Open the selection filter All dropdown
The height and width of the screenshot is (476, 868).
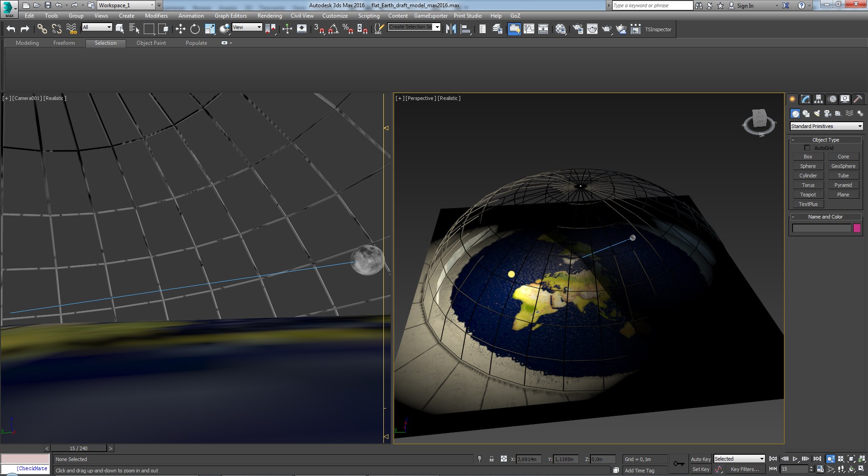[97, 27]
